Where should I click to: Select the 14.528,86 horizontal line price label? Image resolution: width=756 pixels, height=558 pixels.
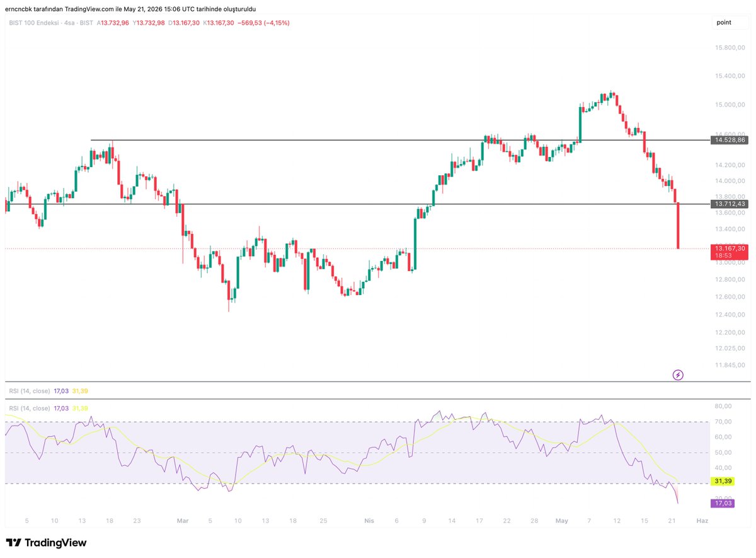[x=730, y=140]
